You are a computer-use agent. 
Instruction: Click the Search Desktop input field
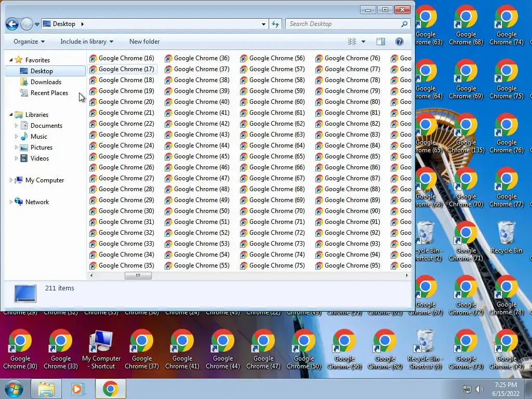[x=343, y=24]
